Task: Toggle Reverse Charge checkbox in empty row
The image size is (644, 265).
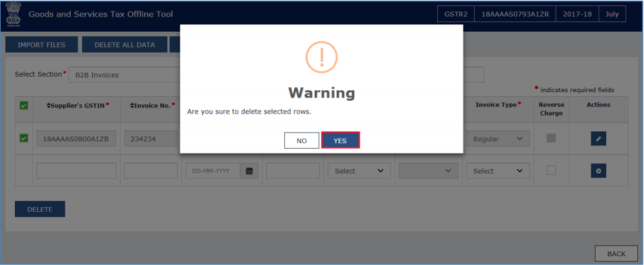Action: click(551, 170)
